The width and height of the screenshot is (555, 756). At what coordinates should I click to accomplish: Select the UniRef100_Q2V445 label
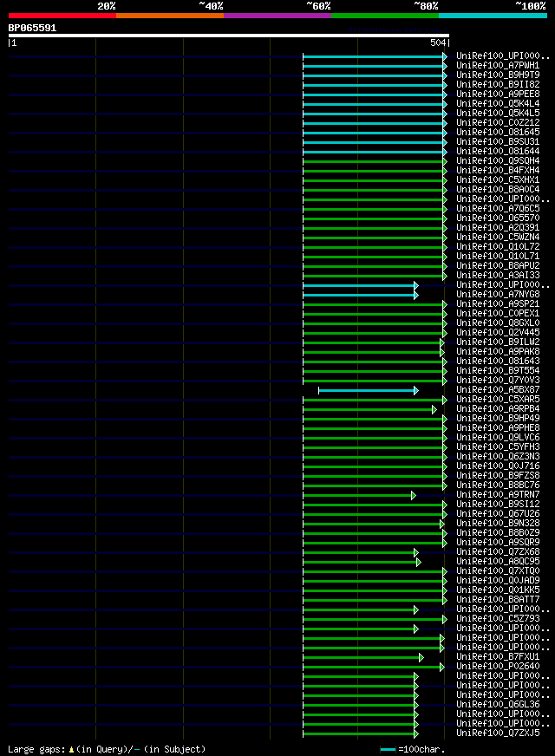(498, 333)
